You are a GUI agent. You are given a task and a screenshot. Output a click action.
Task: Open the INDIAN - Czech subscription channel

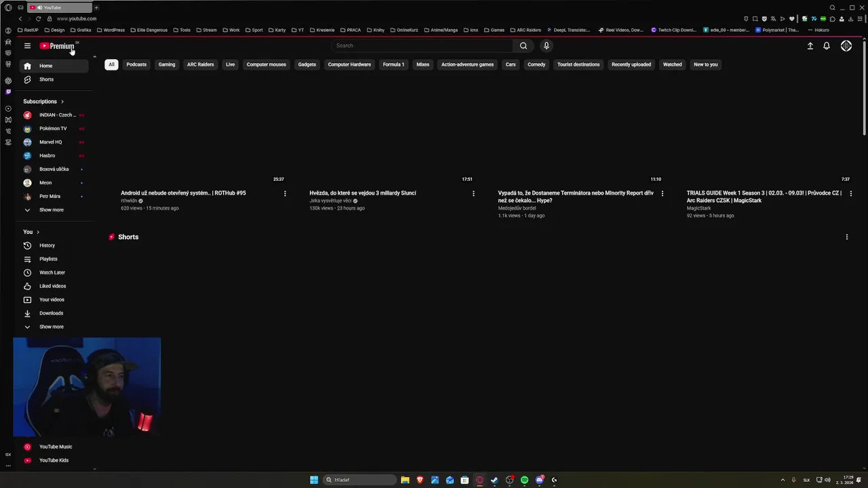(54, 115)
